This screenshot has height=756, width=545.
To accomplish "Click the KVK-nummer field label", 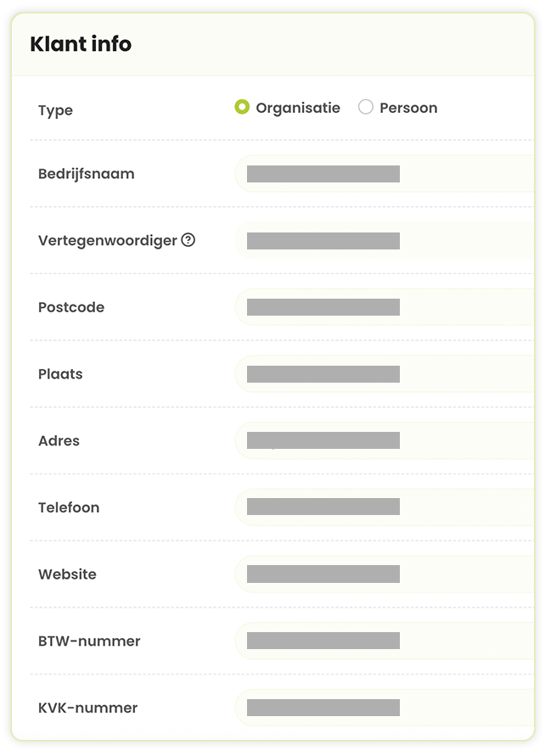I will (87, 708).
